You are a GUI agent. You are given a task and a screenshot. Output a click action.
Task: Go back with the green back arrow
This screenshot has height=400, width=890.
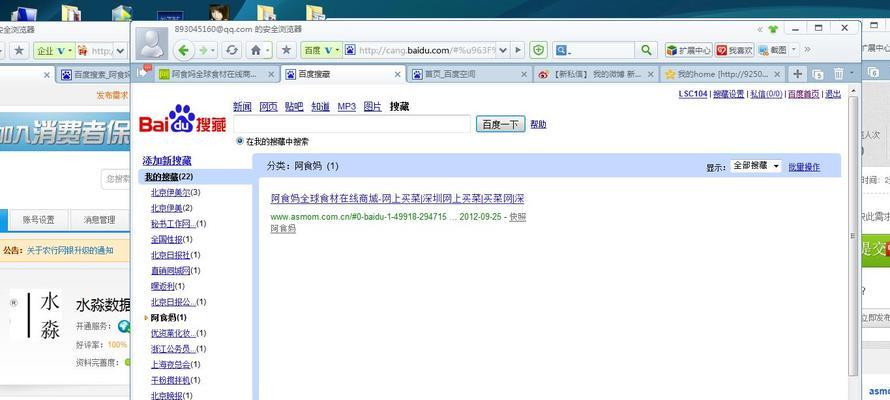click(183, 50)
